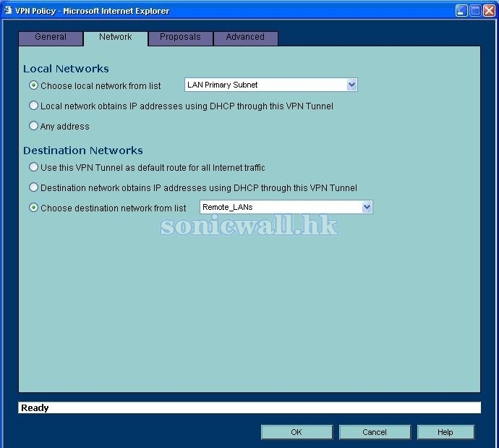This screenshot has width=499, height=448.
Task: Select 'Choose local network from list' radio
Action: pos(33,85)
